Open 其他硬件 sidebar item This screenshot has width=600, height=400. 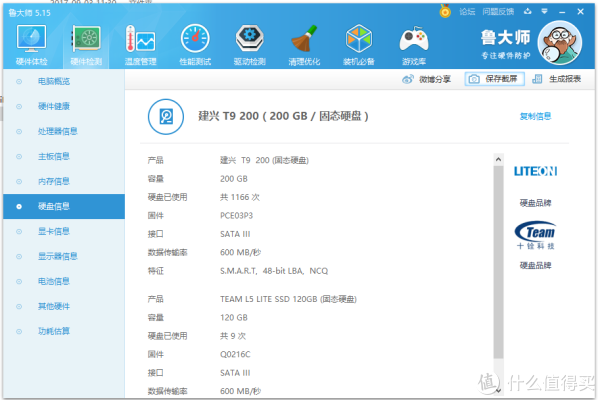tap(64, 306)
